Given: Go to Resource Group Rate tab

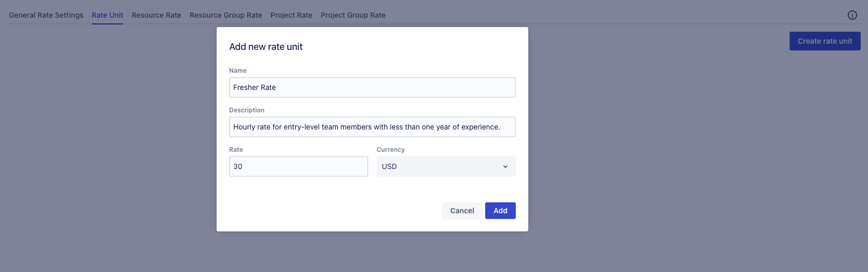Looking at the screenshot, I should click(226, 15).
